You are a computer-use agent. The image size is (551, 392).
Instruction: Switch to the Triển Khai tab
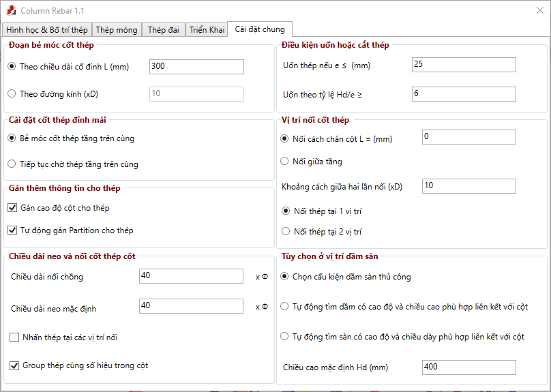[207, 30]
